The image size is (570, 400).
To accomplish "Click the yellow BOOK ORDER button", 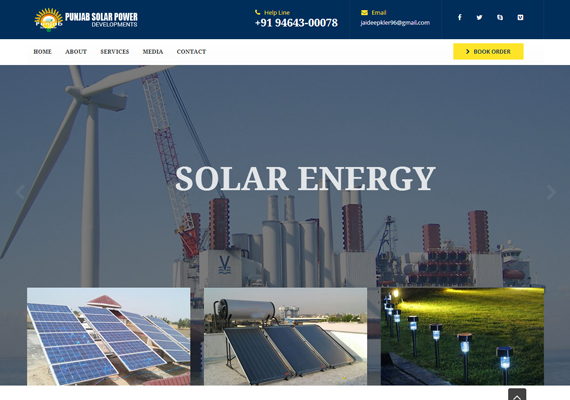I will (488, 51).
